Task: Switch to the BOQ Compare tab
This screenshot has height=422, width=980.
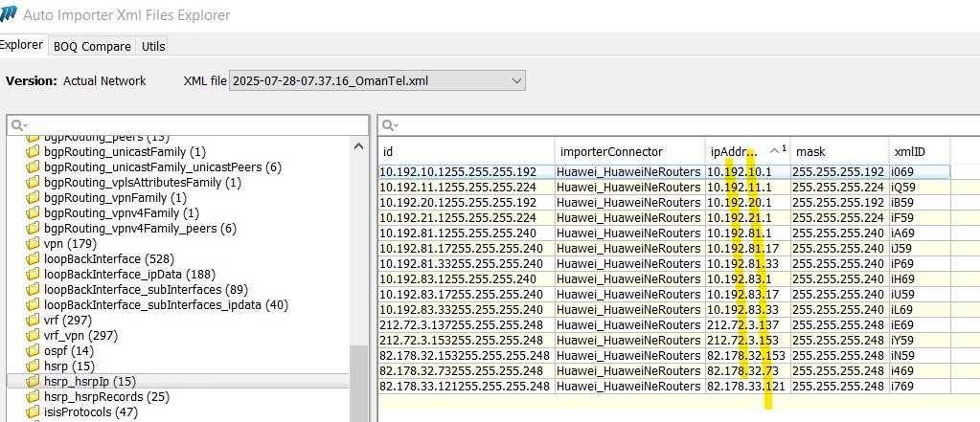Action: click(x=92, y=46)
